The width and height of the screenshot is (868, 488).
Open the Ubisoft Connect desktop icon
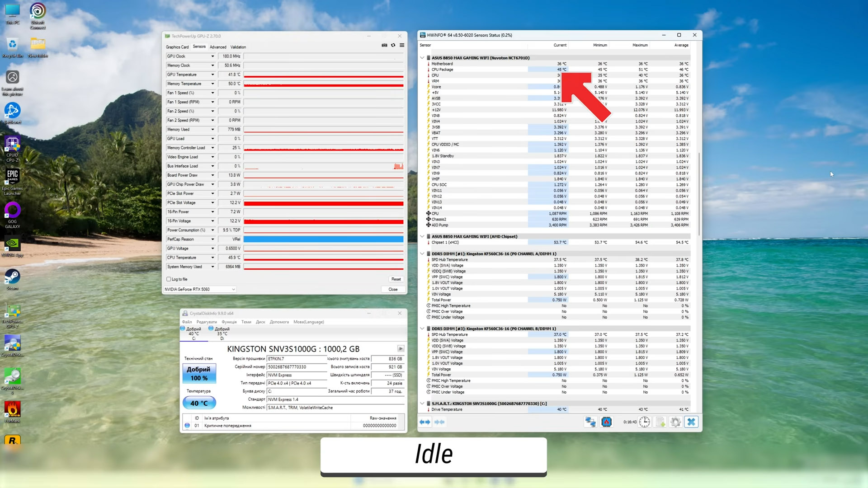pyautogui.click(x=38, y=16)
